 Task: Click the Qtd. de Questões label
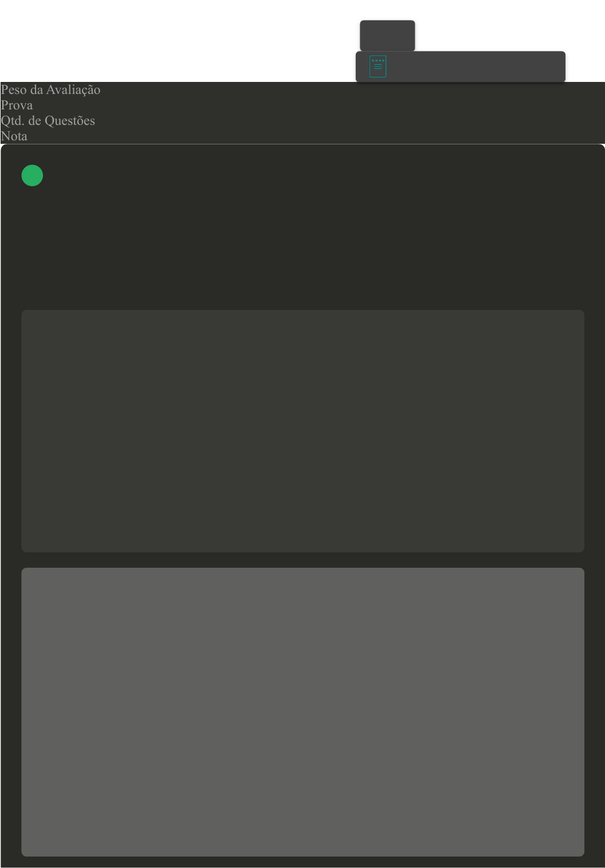48,121
